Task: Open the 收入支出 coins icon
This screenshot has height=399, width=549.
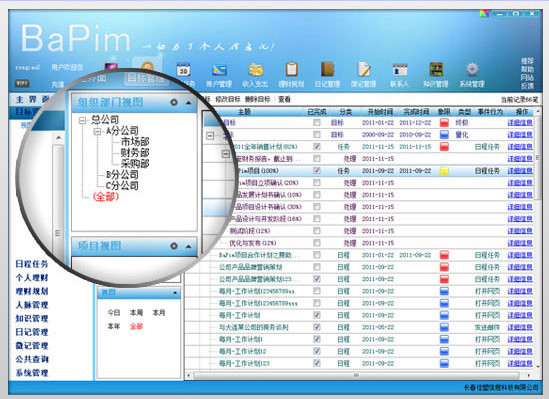Action: click(255, 69)
